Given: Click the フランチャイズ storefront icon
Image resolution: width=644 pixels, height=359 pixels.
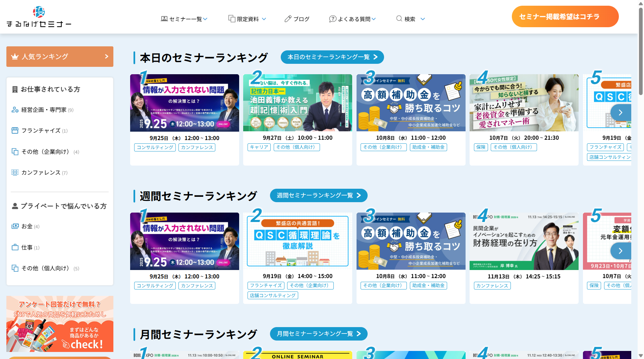Looking at the screenshot, I should point(15,131).
